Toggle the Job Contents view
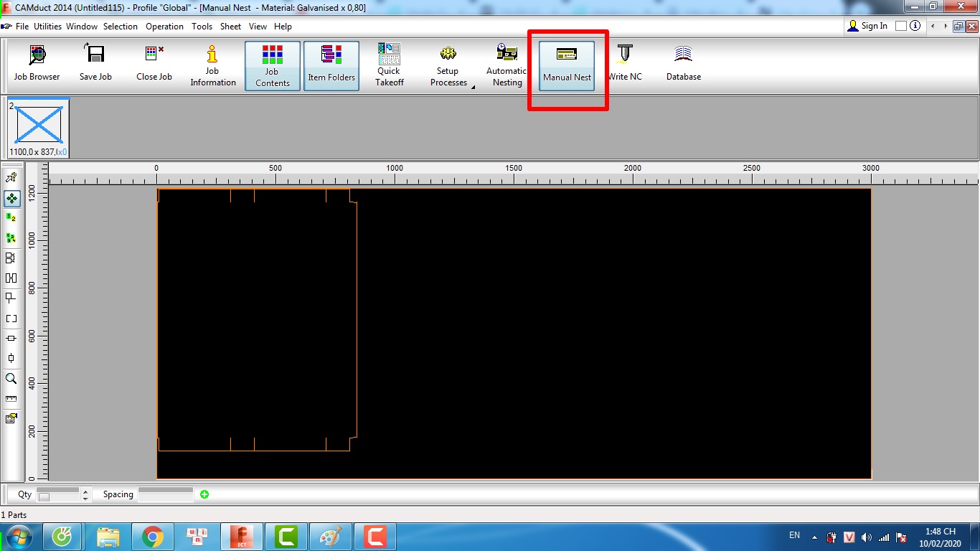The height and width of the screenshot is (551, 980). [272, 65]
